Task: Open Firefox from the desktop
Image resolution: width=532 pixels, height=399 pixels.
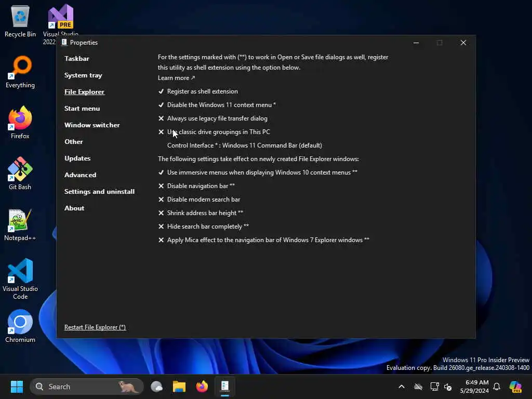Action: click(x=20, y=123)
